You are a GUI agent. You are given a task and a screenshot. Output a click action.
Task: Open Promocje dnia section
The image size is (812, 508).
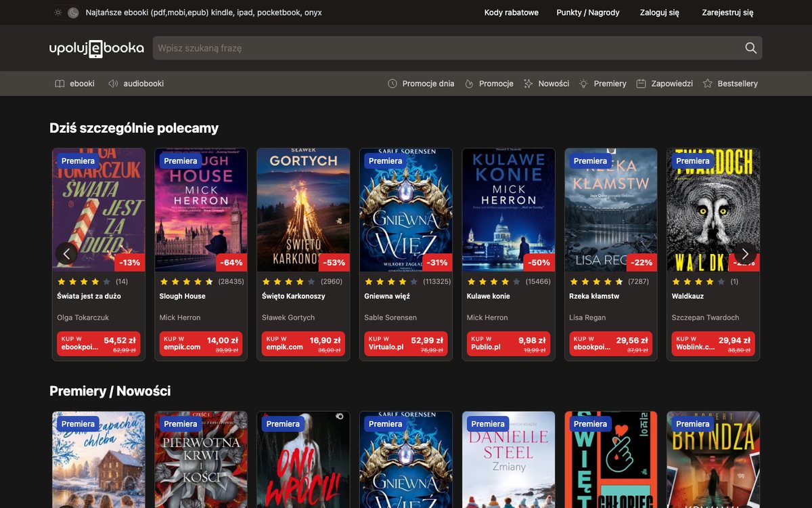click(428, 84)
